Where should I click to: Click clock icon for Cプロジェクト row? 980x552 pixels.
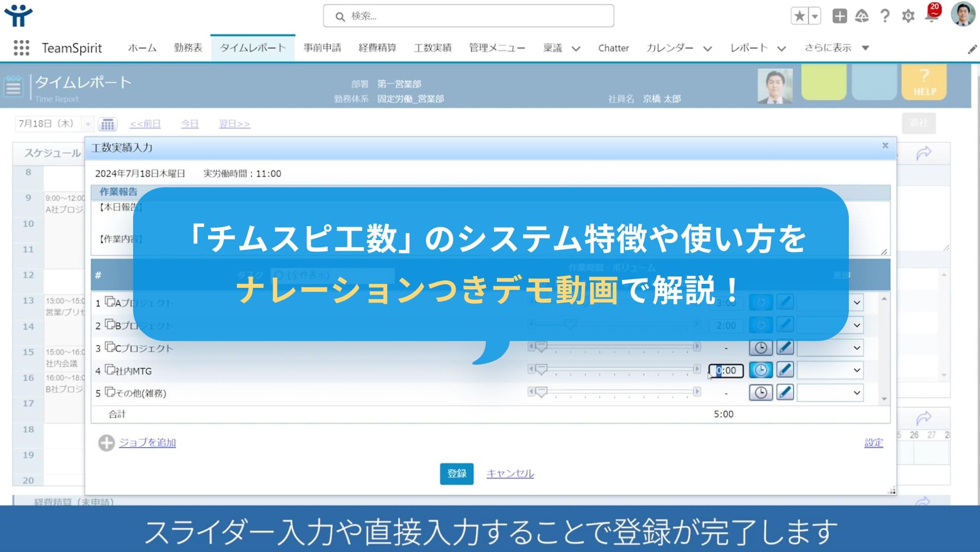click(761, 347)
